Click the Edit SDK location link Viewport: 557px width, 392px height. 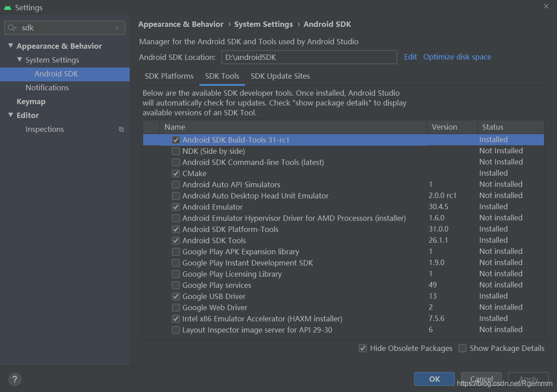click(x=410, y=57)
